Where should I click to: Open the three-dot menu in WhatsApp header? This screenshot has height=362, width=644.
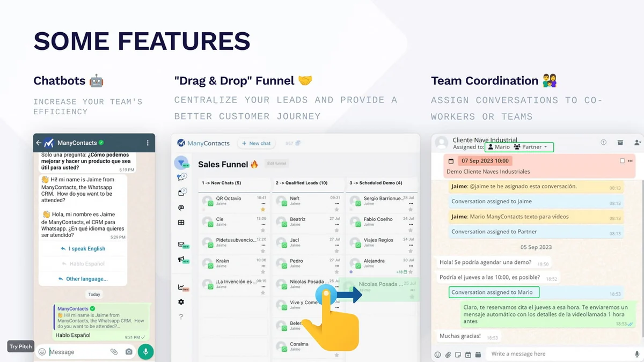(x=148, y=143)
